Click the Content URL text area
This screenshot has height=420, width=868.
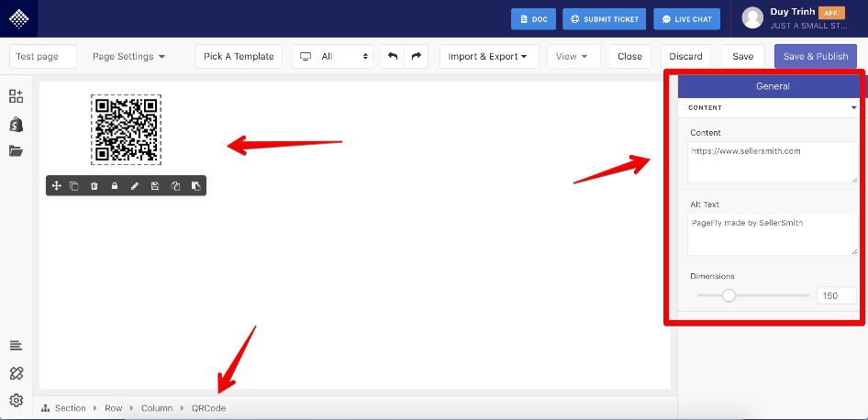[773, 162]
